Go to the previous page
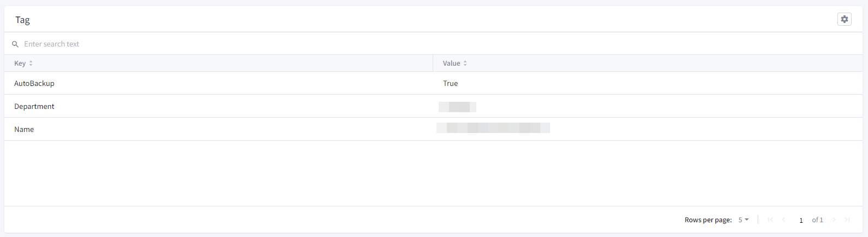868x237 pixels. point(784,219)
